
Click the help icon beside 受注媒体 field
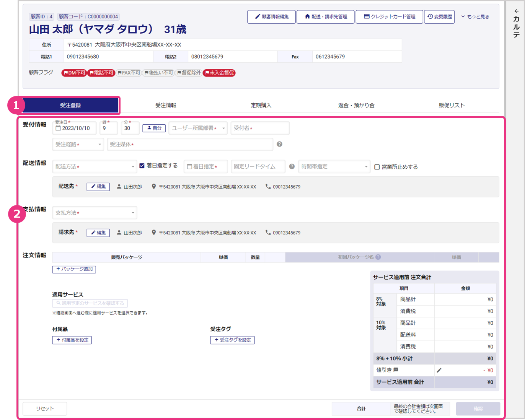pos(279,144)
